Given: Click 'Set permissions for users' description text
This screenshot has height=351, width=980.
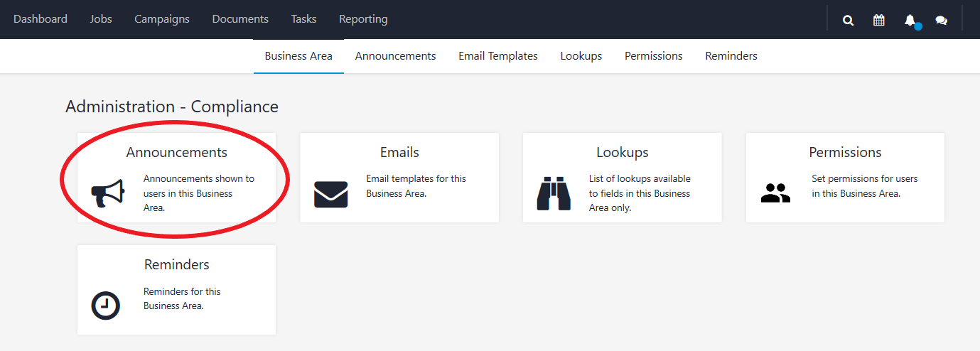Looking at the screenshot, I should pyautogui.click(x=865, y=186).
